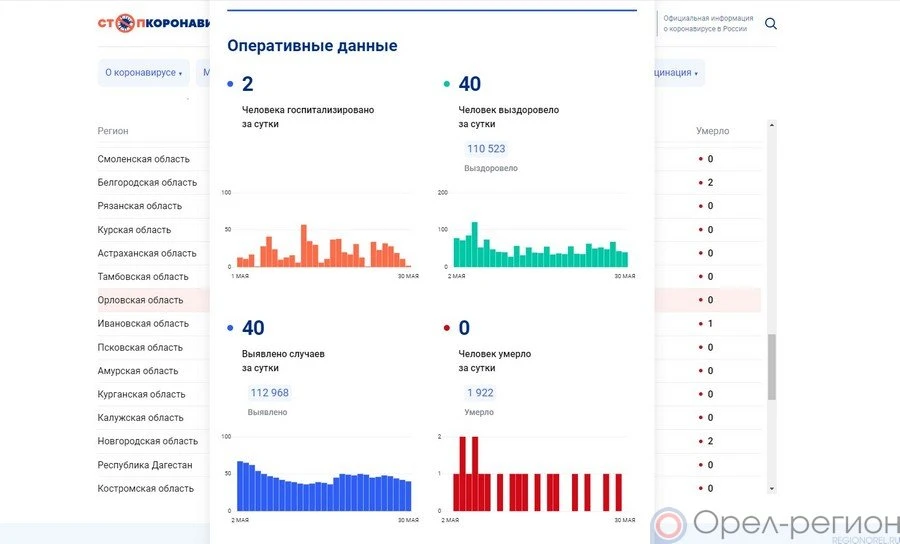Open Республика Дагестан region row
Viewport: 900px width, 544px height.
point(145,465)
